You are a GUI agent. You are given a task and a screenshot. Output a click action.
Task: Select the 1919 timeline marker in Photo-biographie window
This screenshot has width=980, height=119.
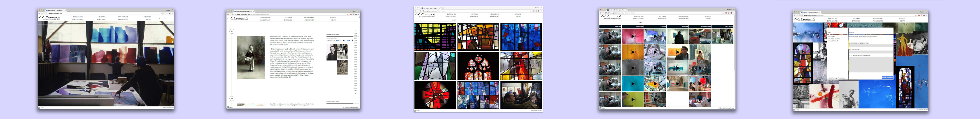click(232, 32)
